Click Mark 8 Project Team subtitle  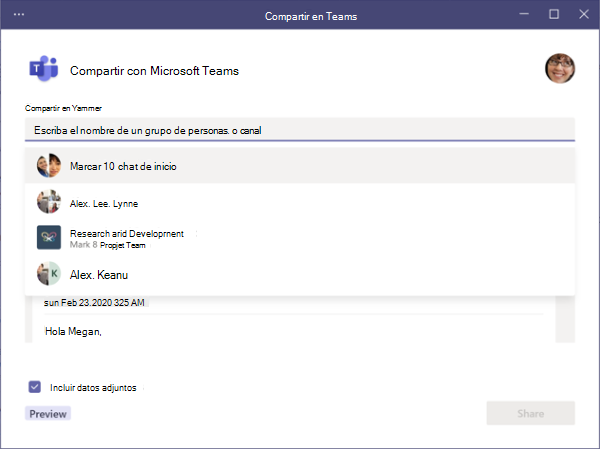[x=108, y=245]
